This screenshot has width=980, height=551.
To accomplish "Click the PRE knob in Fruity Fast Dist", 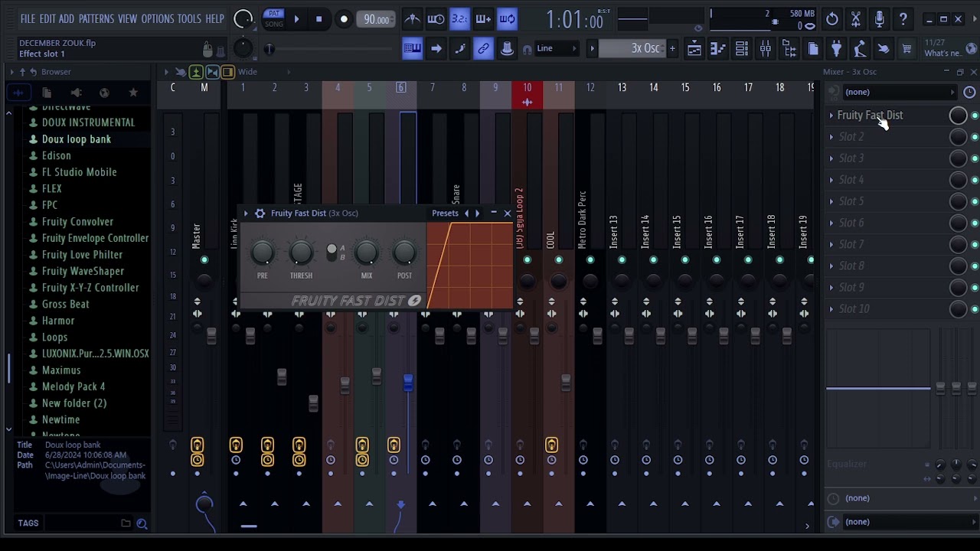I will [263, 253].
